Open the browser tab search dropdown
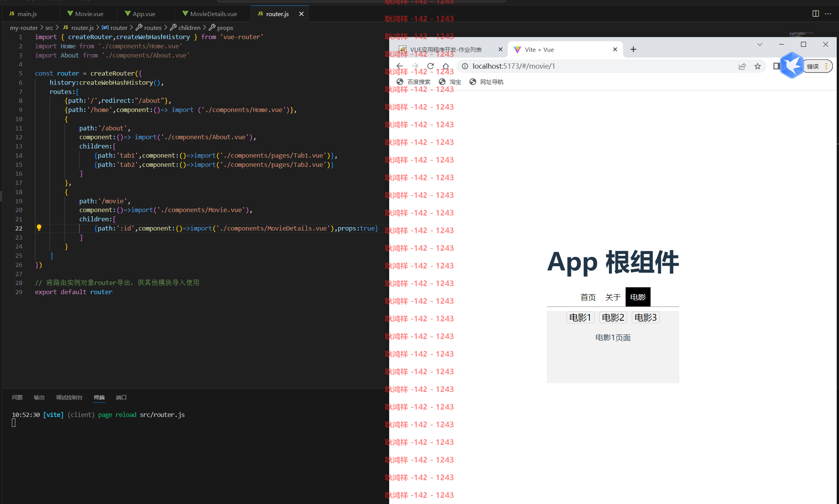The width and height of the screenshot is (839, 504). 760,44
